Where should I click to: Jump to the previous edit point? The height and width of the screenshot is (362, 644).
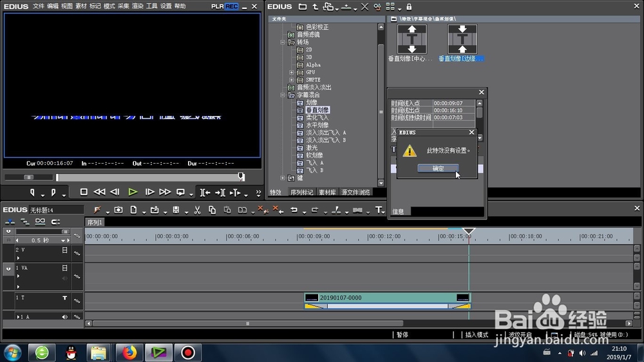click(x=205, y=193)
